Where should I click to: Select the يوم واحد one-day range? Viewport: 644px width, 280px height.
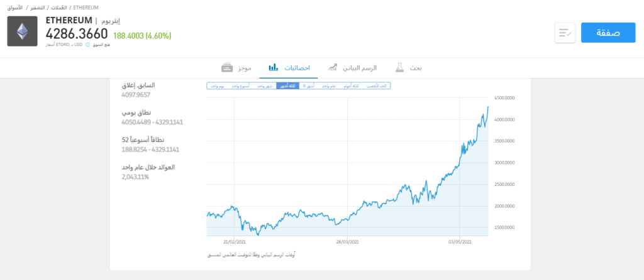[x=218, y=86]
